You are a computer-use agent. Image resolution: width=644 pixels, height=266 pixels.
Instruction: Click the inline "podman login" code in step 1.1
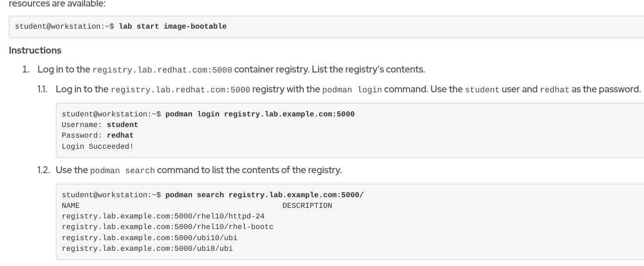pyautogui.click(x=352, y=90)
